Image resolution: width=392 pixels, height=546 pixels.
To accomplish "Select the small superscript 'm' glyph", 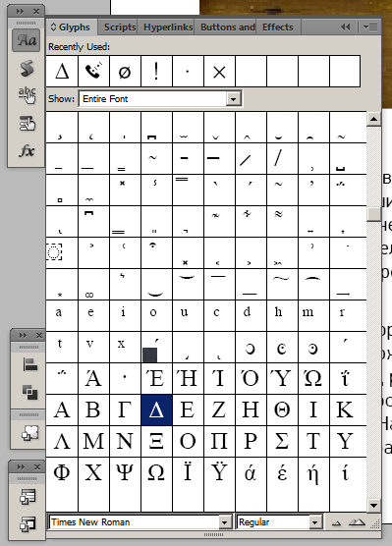I will click(314, 315).
